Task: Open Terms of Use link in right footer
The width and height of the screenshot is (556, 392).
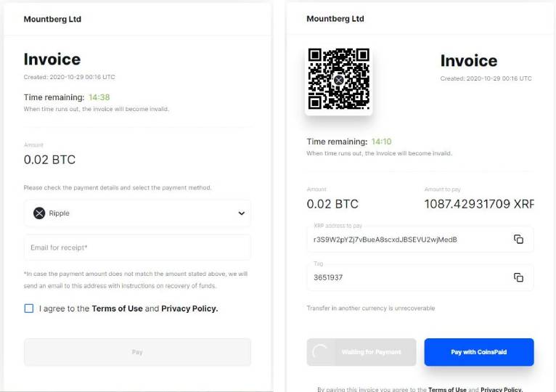Action: click(x=447, y=389)
